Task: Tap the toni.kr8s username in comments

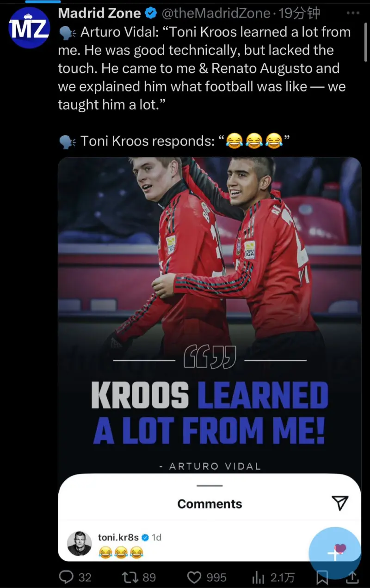Action: pos(118,537)
